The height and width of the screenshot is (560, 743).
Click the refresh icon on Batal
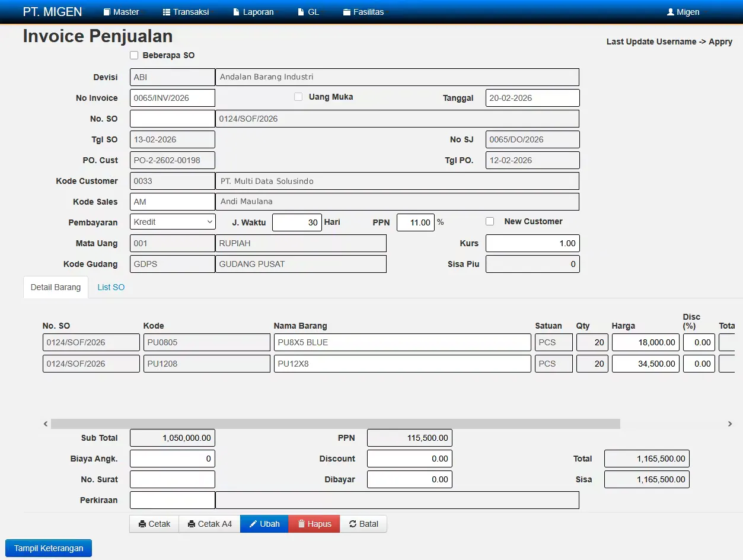click(353, 524)
